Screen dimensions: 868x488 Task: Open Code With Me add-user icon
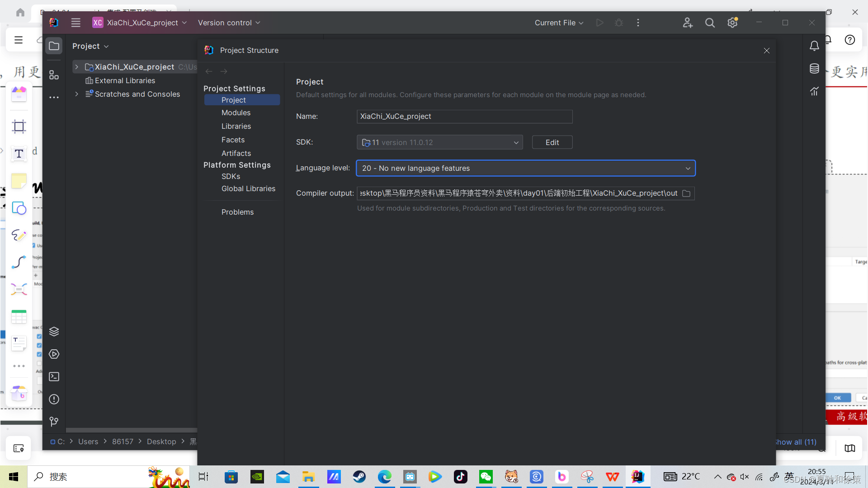[688, 23]
